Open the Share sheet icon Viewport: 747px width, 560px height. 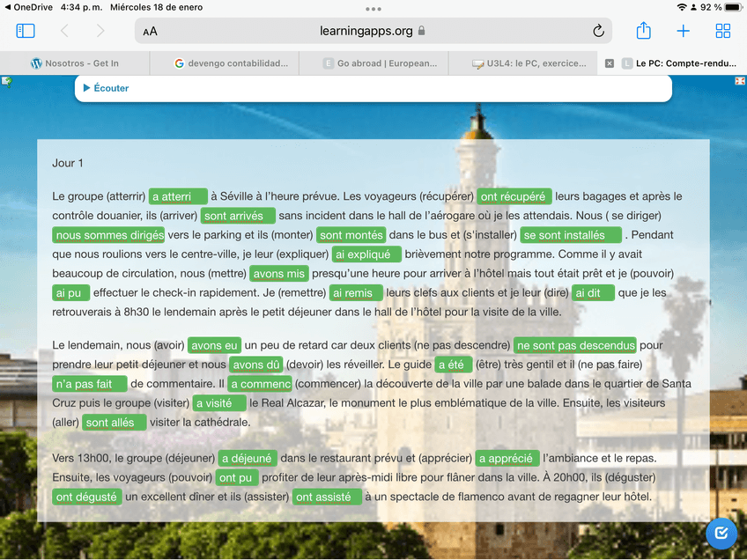pyautogui.click(x=643, y=31)
